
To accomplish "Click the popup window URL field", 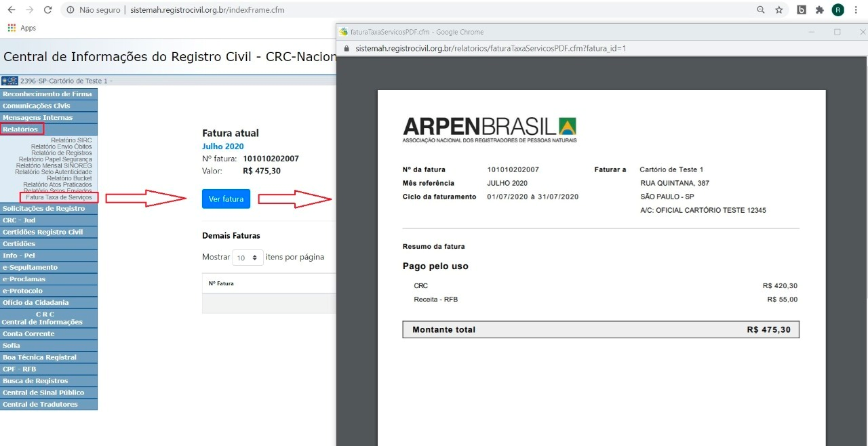I will [x=490, y=49].
